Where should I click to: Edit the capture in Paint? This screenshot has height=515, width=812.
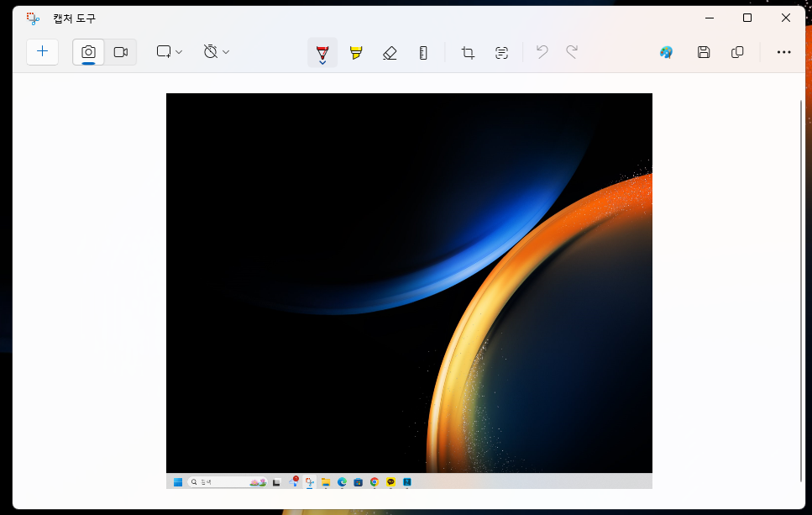tap(667, 52)
